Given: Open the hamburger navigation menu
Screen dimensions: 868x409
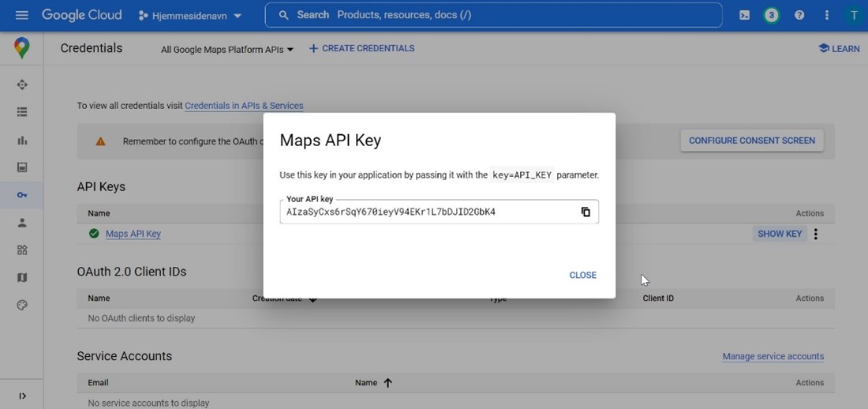Looking at the screenshot, I should click(x=21, y=15).
